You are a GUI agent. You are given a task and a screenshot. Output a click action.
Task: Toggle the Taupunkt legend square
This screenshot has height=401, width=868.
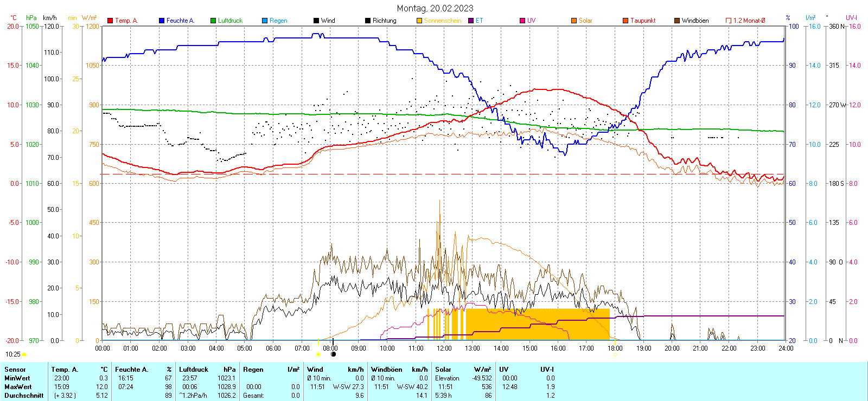(626, 21)
